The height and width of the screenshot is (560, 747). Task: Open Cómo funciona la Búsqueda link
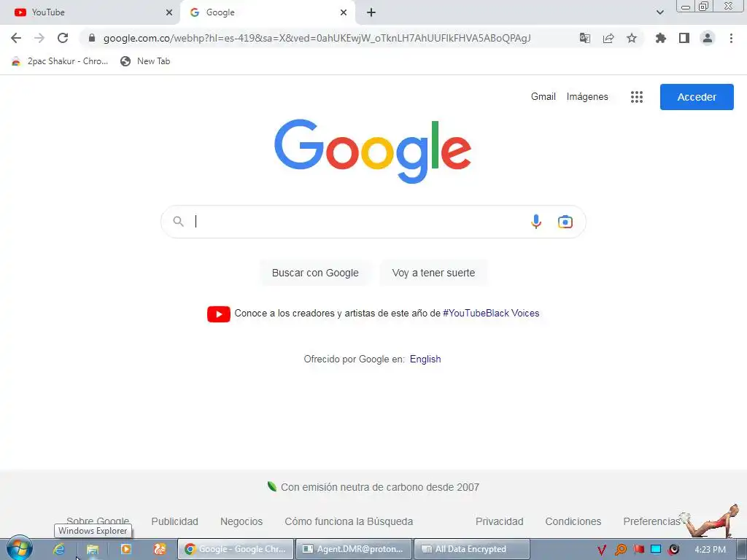(349, 521)
